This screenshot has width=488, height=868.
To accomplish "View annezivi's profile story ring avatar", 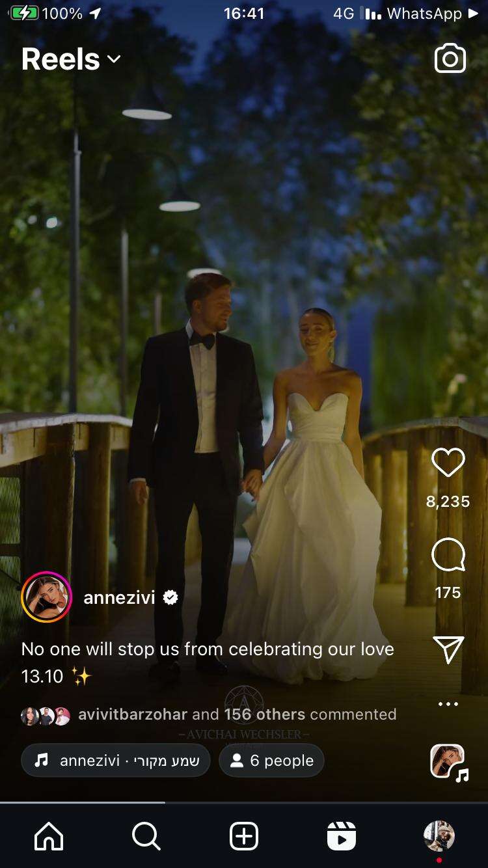I will (x=46, y=597).
